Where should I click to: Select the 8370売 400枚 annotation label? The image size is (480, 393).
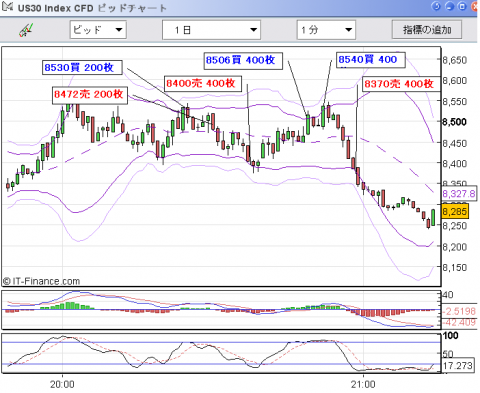(402, 84)
